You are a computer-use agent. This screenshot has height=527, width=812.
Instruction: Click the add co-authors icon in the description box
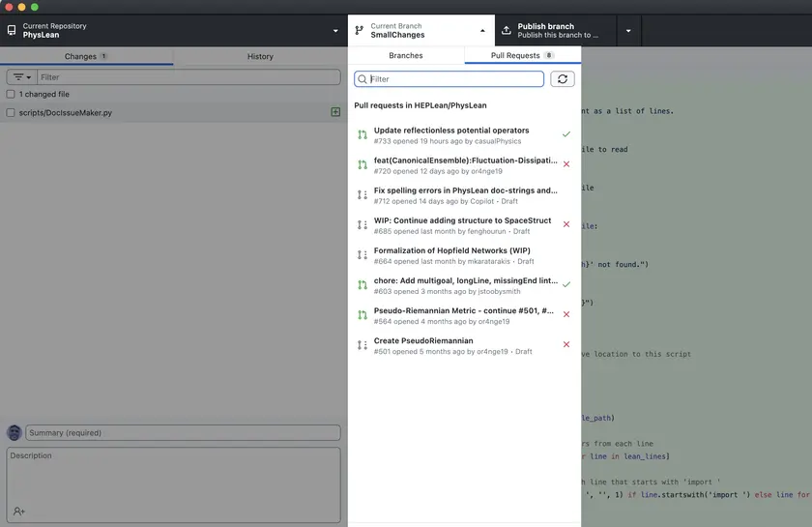coord(19,512)
